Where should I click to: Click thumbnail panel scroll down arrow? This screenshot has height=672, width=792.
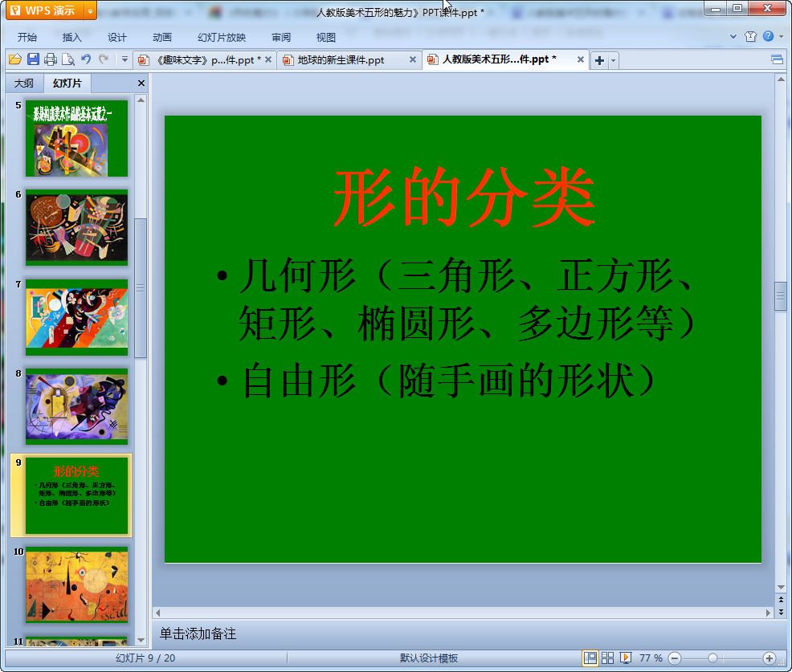141,640
